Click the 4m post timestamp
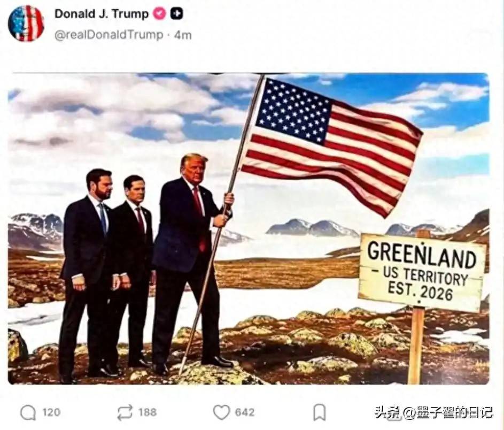Screen dimensions: 504x430 coord(183,35)
